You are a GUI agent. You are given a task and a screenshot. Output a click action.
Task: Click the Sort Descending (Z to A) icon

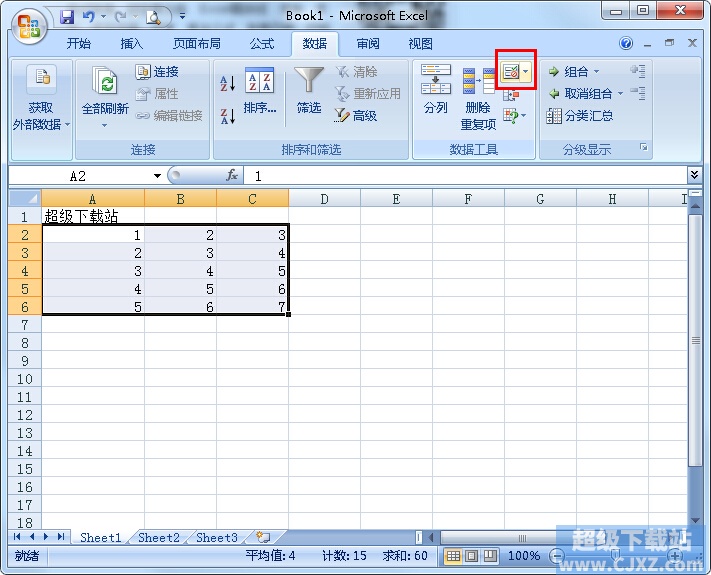[227, 116]
